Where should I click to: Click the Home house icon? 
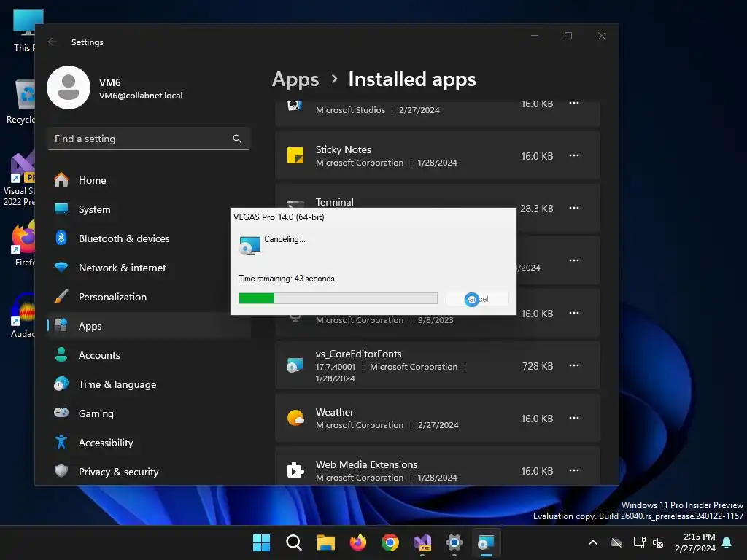[x=61, y=179]
